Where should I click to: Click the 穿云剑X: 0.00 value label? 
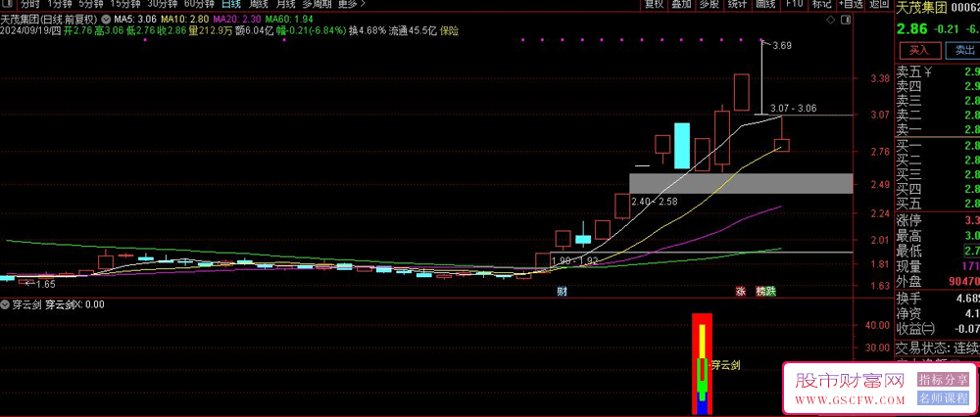75,305
